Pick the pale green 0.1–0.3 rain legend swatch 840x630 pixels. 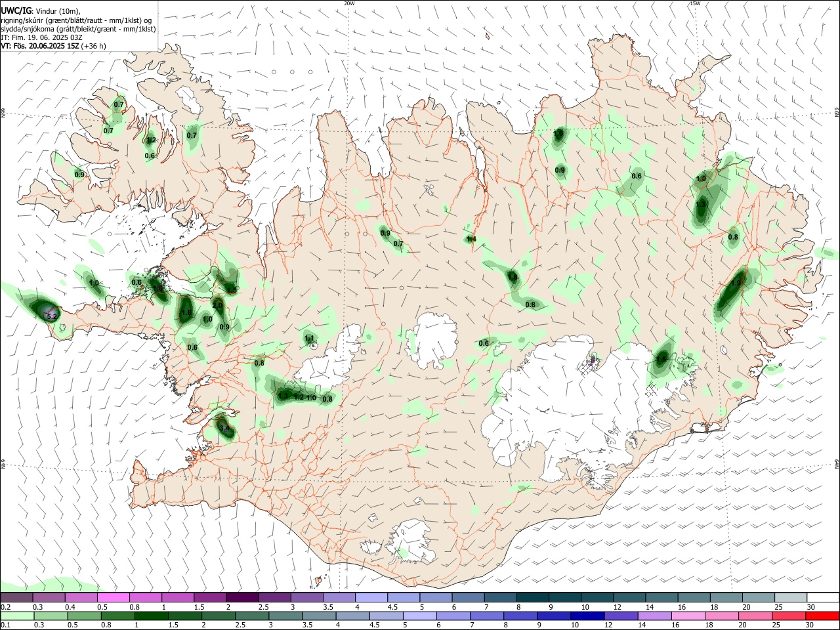click(x=18, y=616)
